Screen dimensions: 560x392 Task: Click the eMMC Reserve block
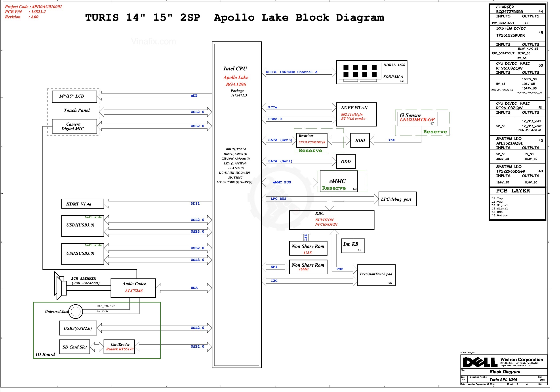[x=339, y=181]
